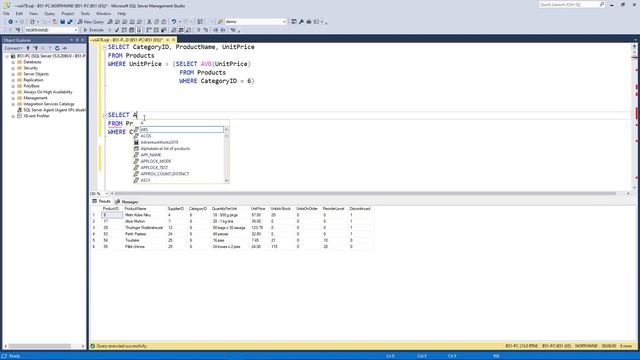The width and height of the screenshot is (640, 360).
Task: Open the Help menu
Action: 122,13
